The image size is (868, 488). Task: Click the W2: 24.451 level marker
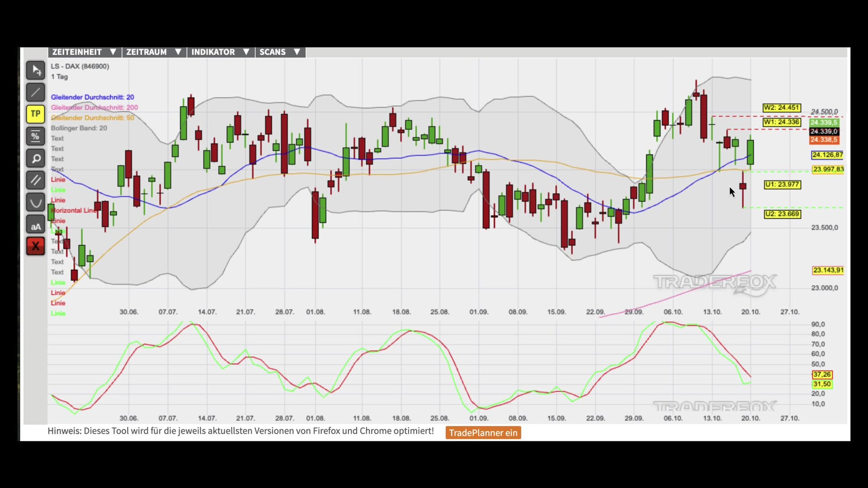click(x=781, y=108)
